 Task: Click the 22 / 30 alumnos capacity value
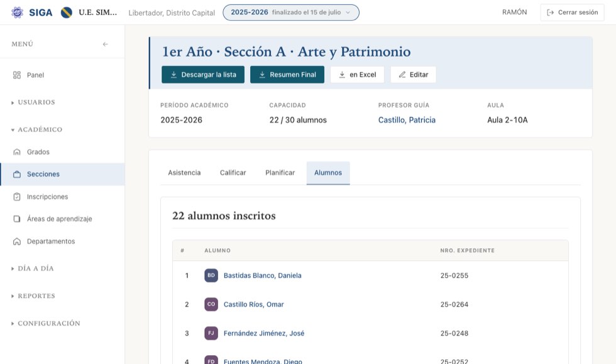coord(298,120)
